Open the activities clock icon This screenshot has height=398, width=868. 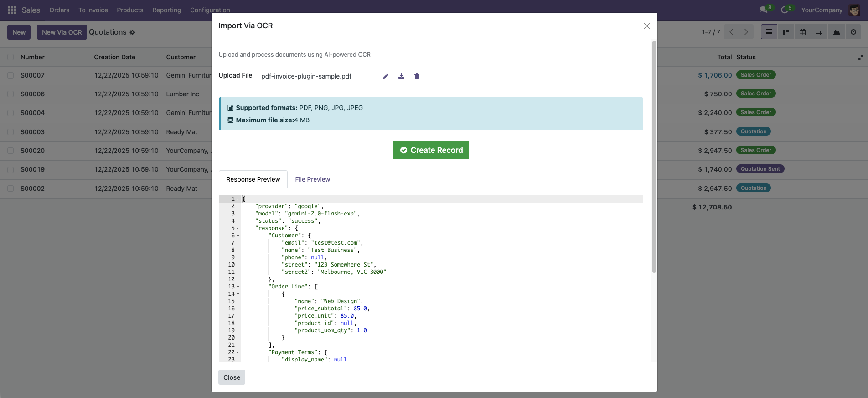(x=785, y=10)
